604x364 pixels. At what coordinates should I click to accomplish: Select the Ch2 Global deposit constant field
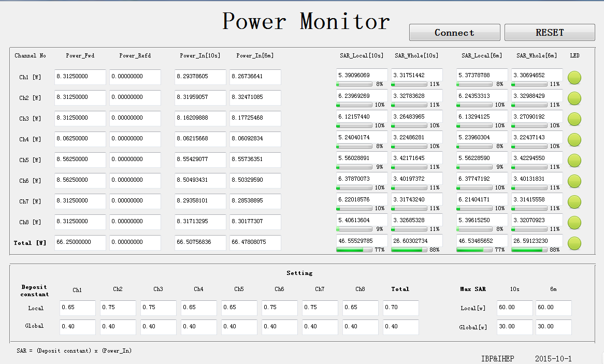pyautogui.click(x=118, y=327)
